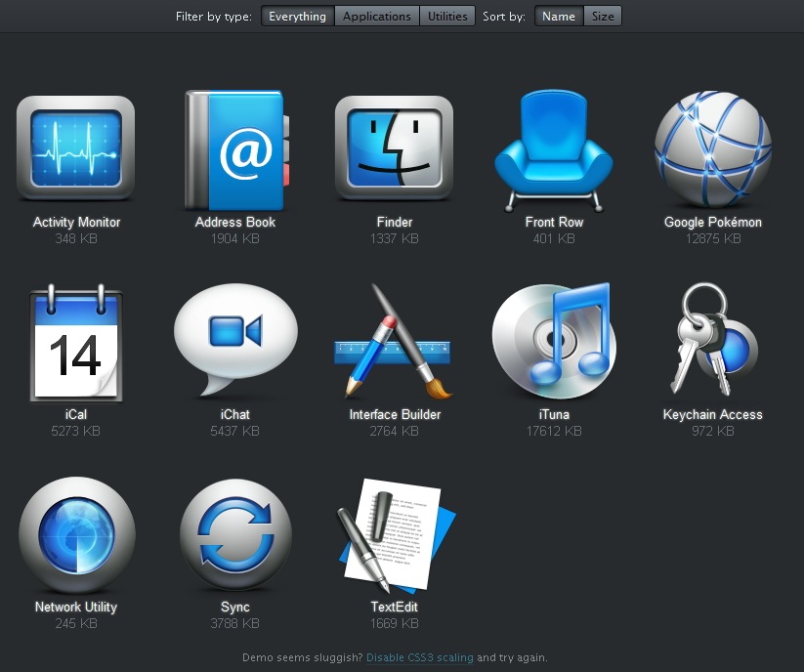Viewport: 804px width, 672px height.
Task: Click the "5437 KB" size text
Action: (x=234, y=431)
